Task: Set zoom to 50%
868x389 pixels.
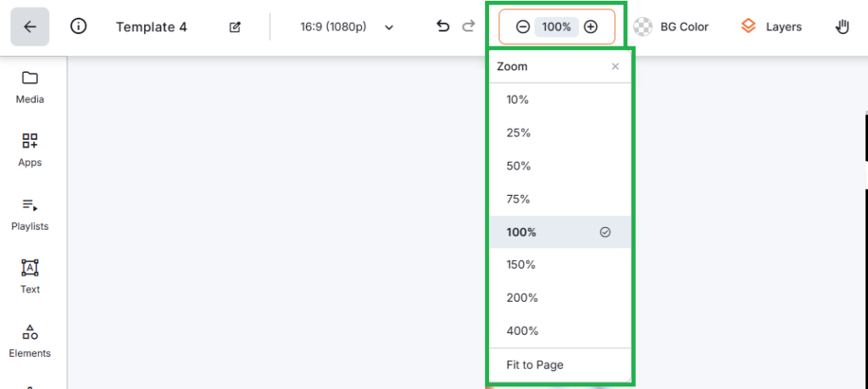Action: (560, 166)
